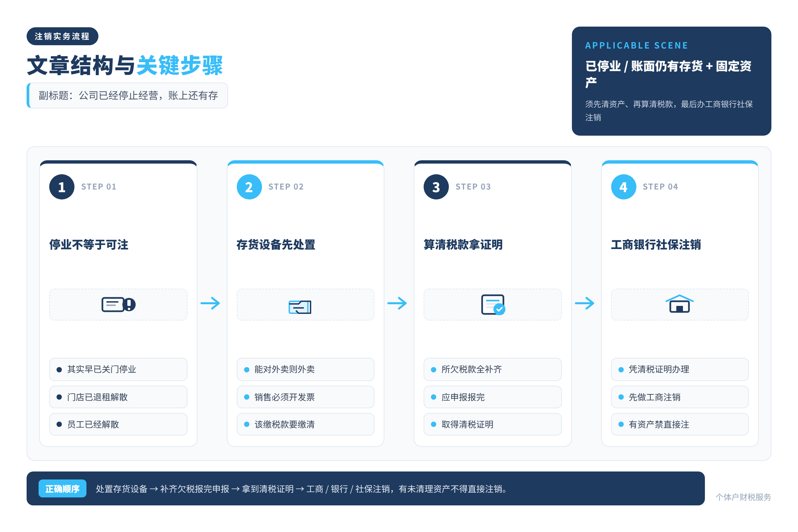Click the 注销实务流程 tag badge
The height and width of the screenshot is (532, 798).
click(63, 36)
